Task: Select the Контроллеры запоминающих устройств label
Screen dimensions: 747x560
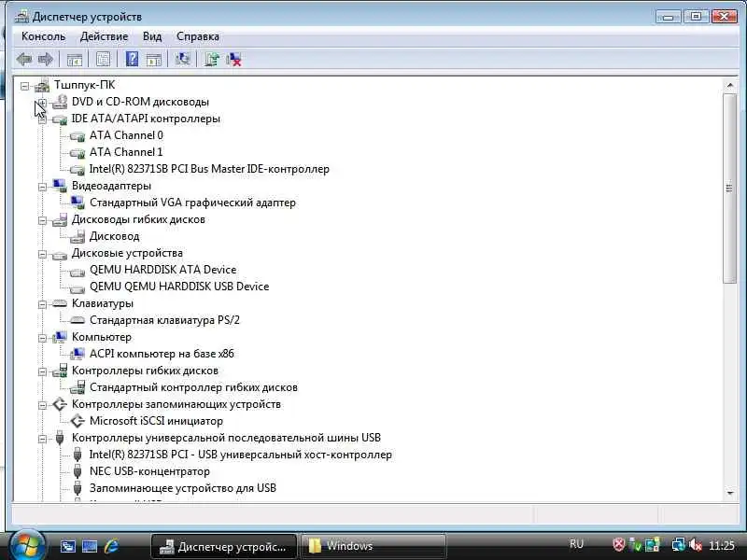Action: 176,404
